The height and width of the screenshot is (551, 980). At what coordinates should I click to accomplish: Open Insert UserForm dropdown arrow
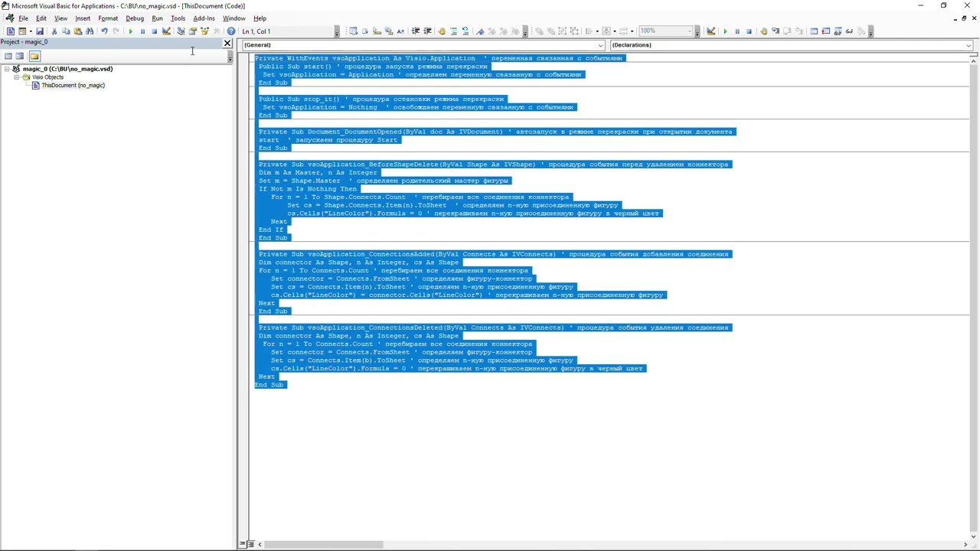tap(30, 31)
